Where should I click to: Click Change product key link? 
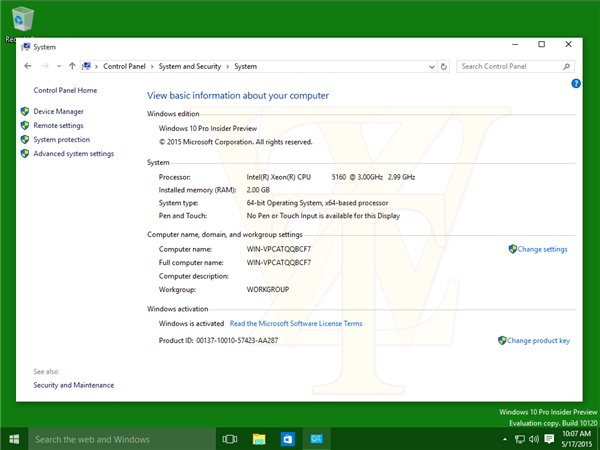[538, 340]
